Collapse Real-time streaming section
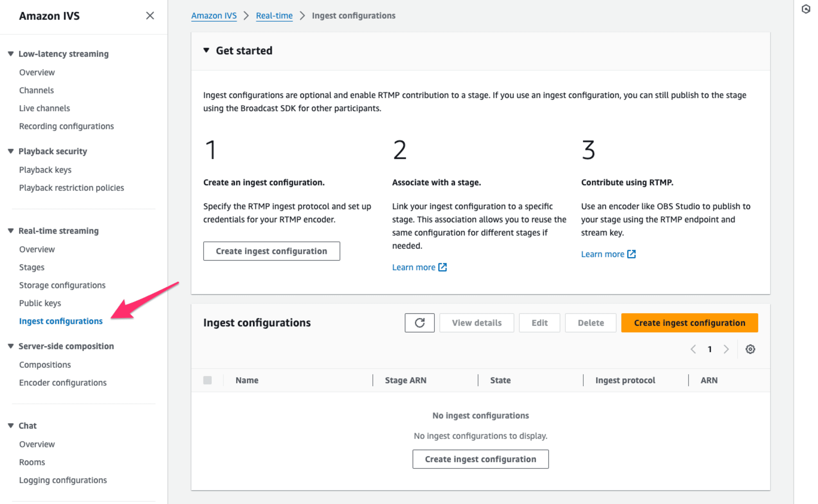Image resolution: width=818 pixels, height=504 pixels. click(11, 231)
